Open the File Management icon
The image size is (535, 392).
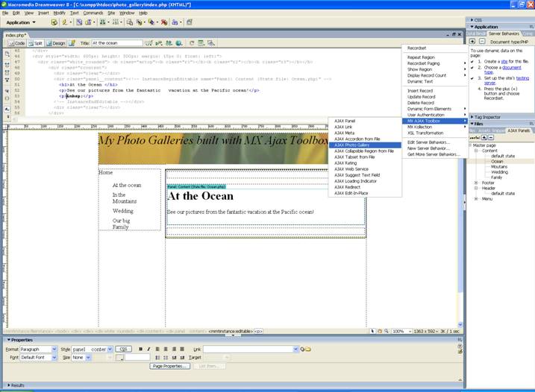[x=169, y=43]
